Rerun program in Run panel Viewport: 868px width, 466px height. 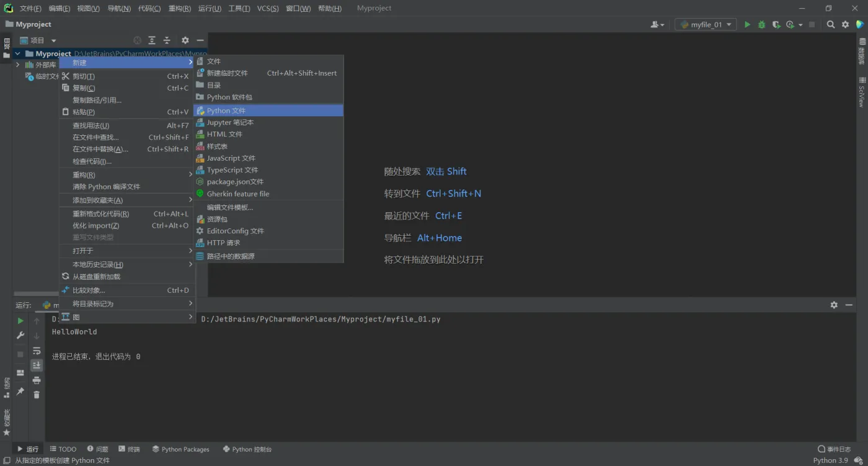pyautogui.click(x=20, y=321)
